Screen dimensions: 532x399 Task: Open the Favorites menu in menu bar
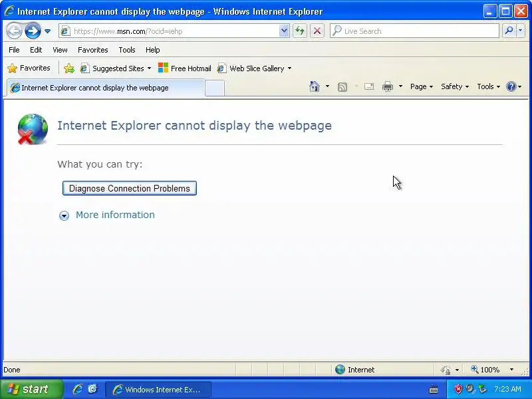point(92,50)
